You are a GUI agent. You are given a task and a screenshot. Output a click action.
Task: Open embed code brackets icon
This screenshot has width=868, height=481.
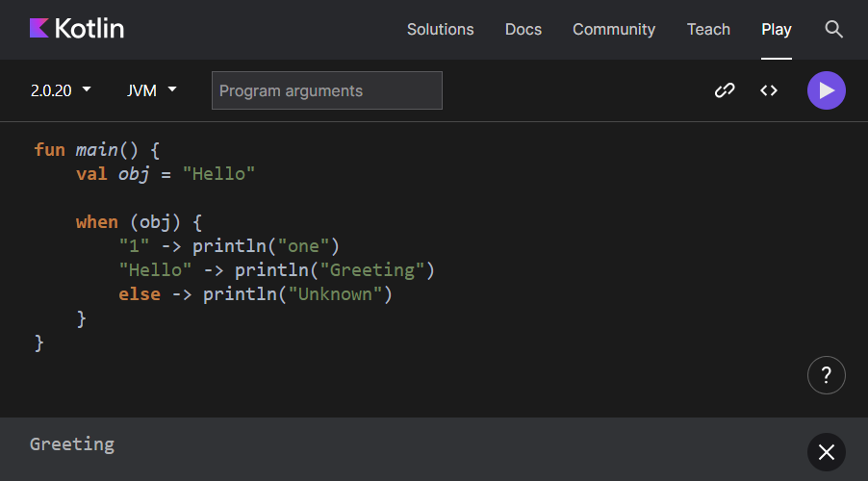point(768,90)
